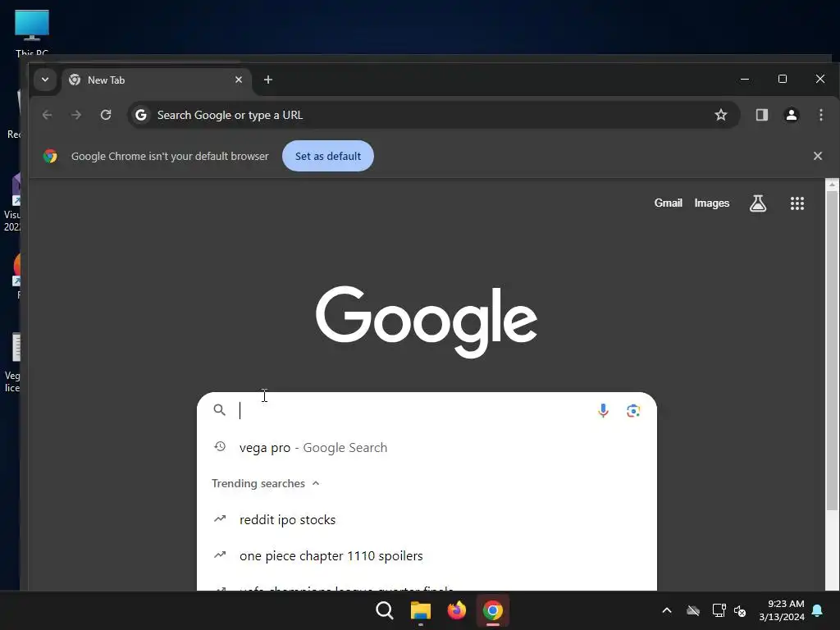This screenshot has height=630, width=840.
Task: Click muted volume tray icon
Action: click(x=740, y=610)
